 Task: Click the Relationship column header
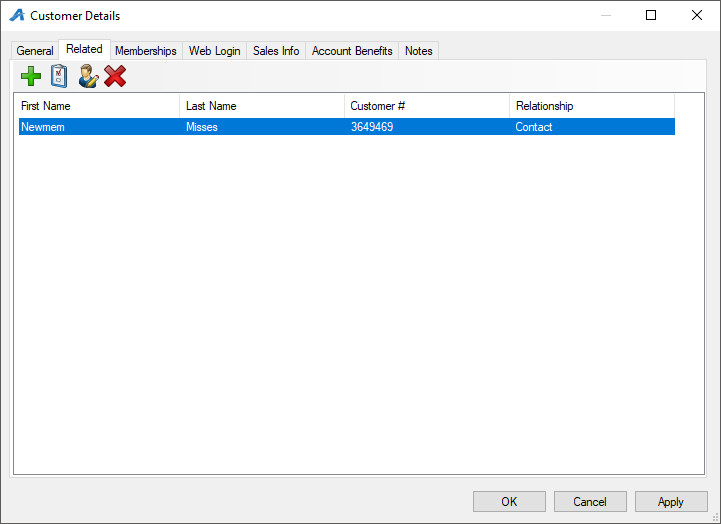592,106
